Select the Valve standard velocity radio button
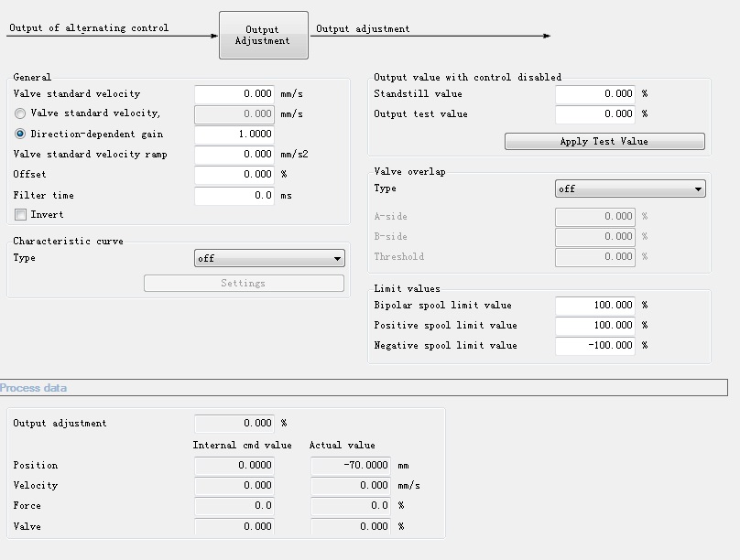Screen dimensions: 740x560 click(x=20, y=113)
